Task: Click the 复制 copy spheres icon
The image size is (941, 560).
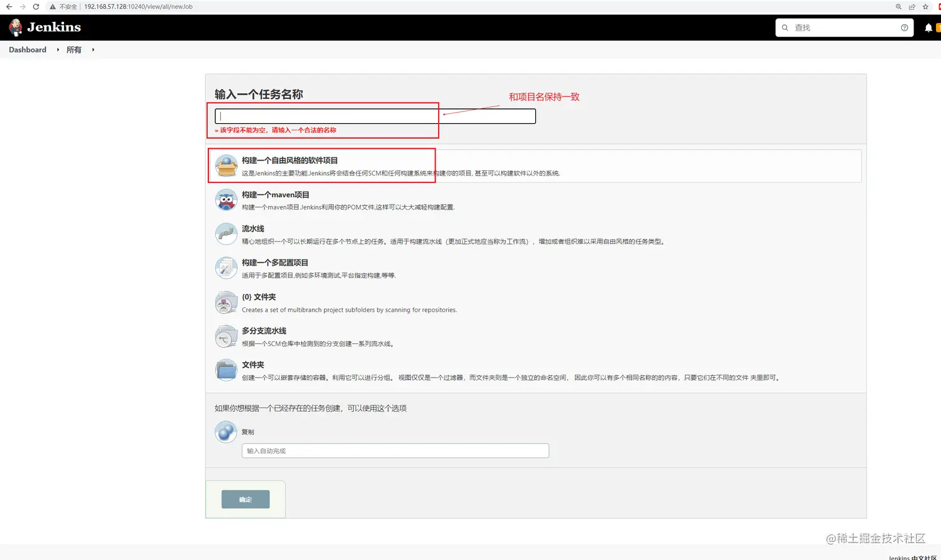Action: (226, 431)
